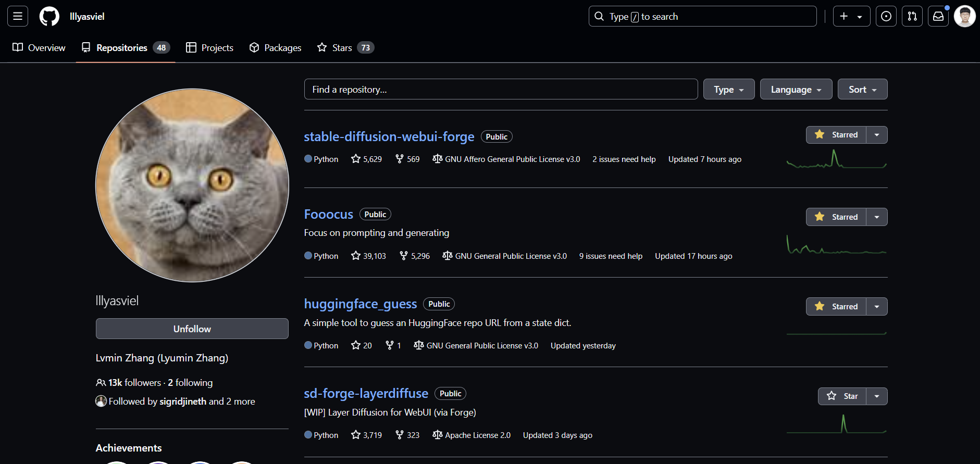980x464 pixels.
Task: Open list dropdown next to stable-diffusion-webui-forge Starred
Action: click(x=877, y=135)
